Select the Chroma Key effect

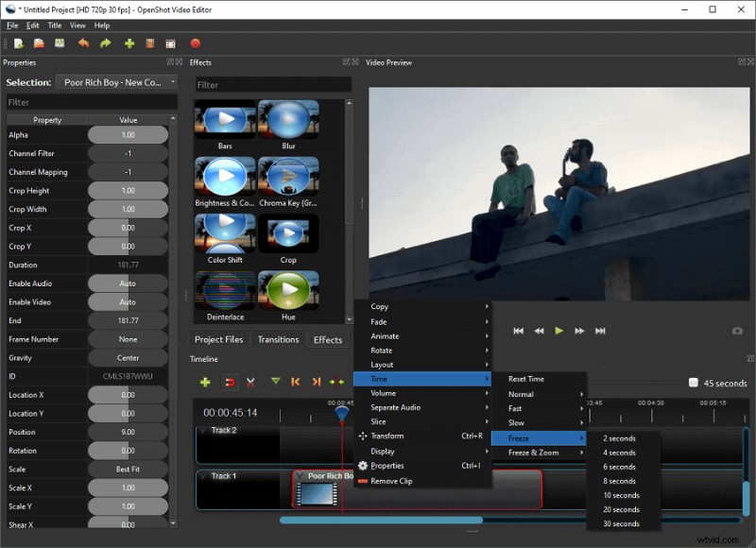pyautogui.click(x=288, y=178)
